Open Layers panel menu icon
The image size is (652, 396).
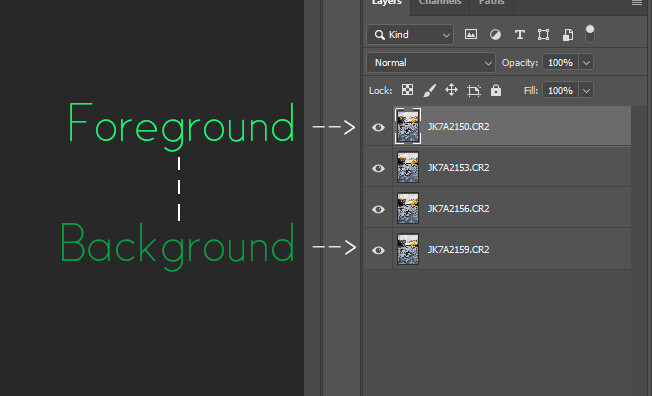pyautogui.click(x=637, y=3)
